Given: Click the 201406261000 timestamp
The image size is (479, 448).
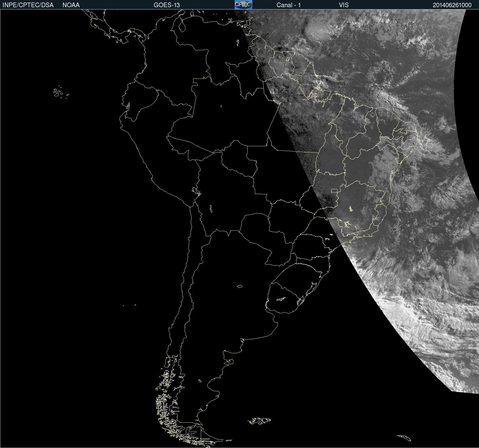Looking at the screenshot, I should point(452,5).
